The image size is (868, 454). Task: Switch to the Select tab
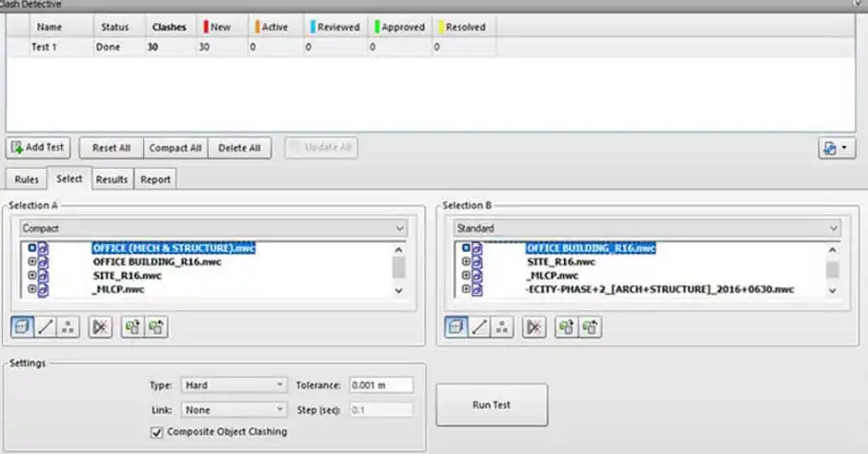coord(70,178)
